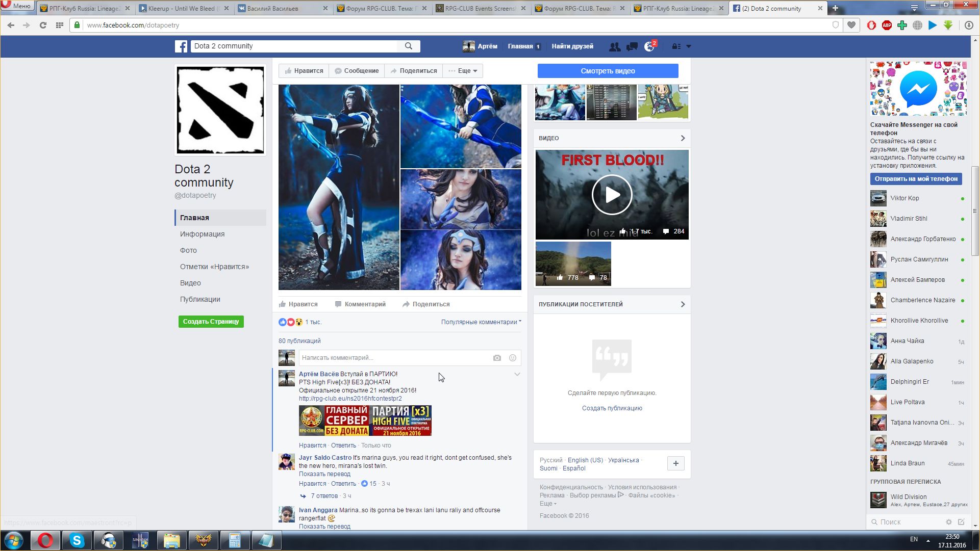This screenshot has height=551, width=980.
Task: Open Еще dropdown on page bar
Action: click(x=463, y=71)
